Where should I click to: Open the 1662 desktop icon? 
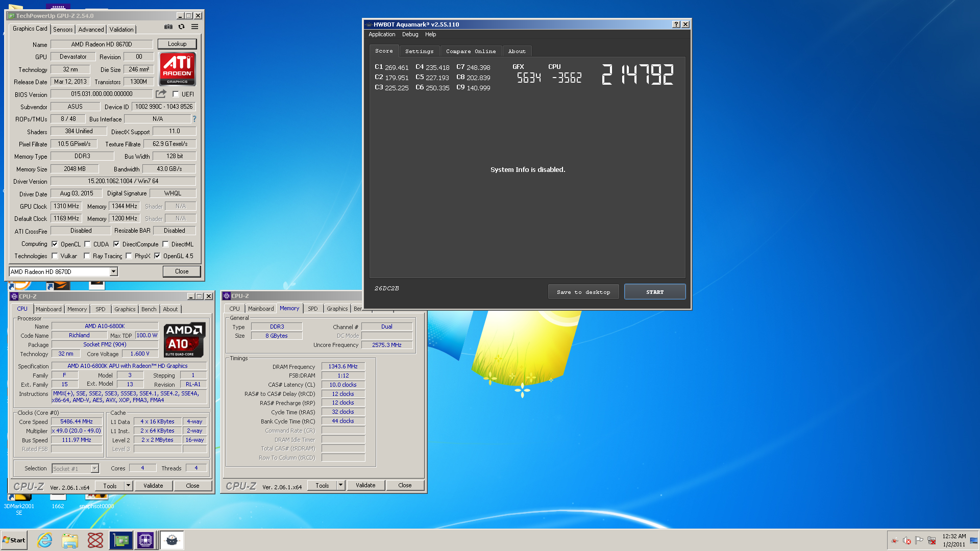pyautogui.click(x=58, y=502)
